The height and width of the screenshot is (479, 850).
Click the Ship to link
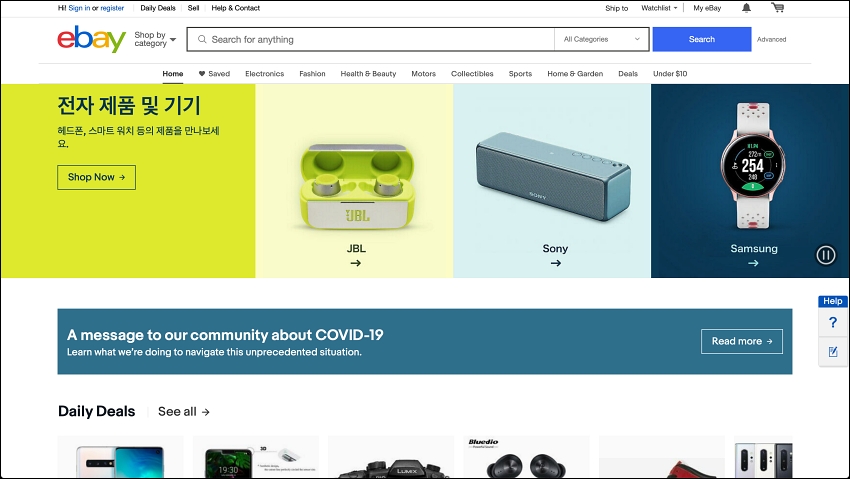(616, 8)
